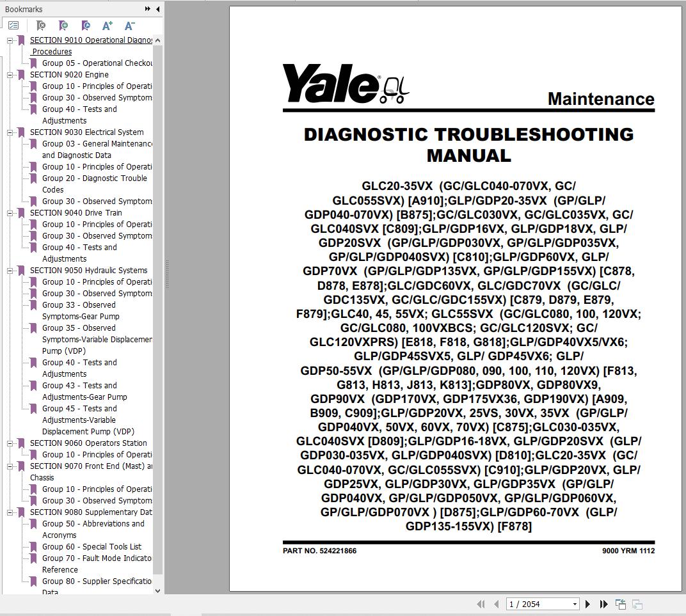Click the double-arrow expand icon in the Bookmarks header
686x616 pixels.
147,9
